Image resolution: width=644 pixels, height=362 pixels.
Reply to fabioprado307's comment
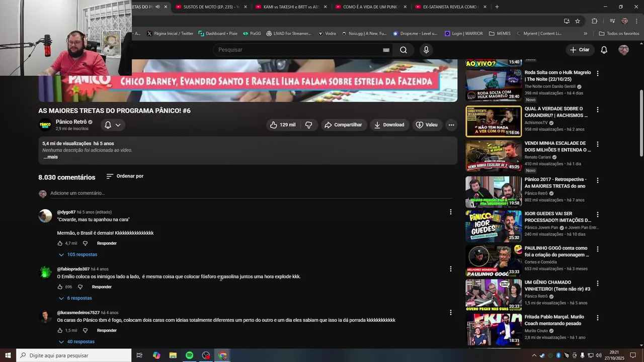pyautogui.click(x=102, y=287)
